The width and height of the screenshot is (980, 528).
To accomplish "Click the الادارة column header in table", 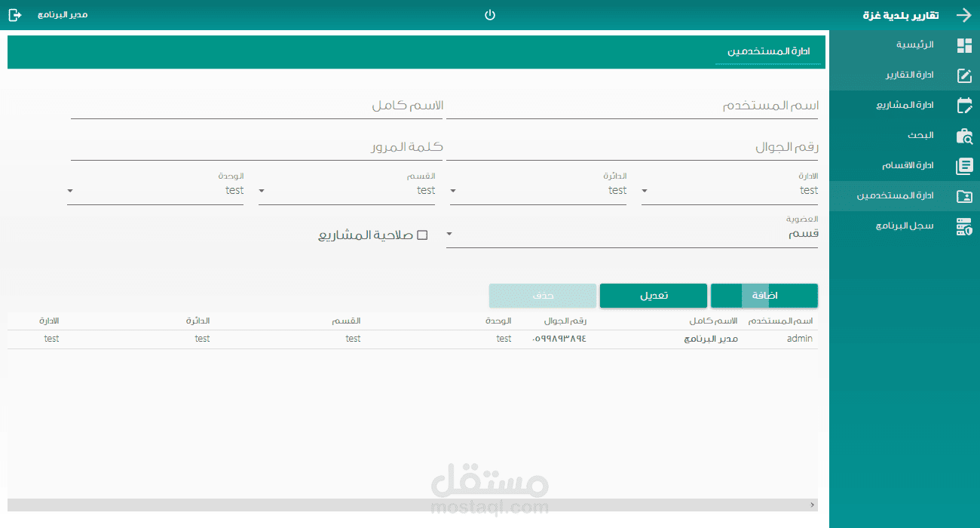I will (x=49, y=321).
